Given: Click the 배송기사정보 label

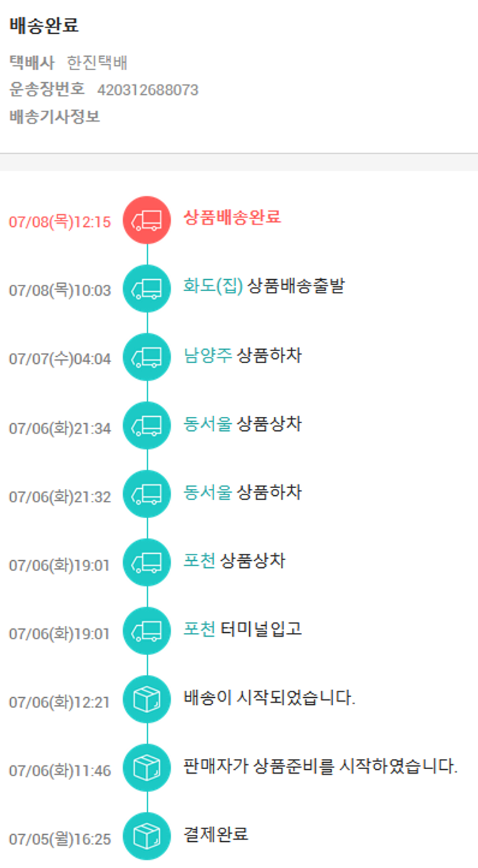Looking at the screenshot, I should click(55, 117).
